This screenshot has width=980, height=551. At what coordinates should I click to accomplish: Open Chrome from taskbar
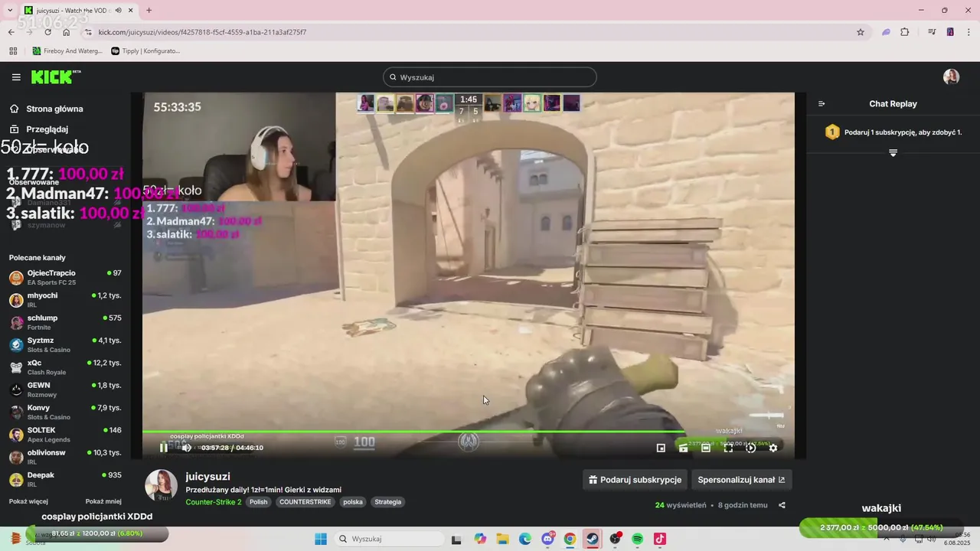click(570, 539)
